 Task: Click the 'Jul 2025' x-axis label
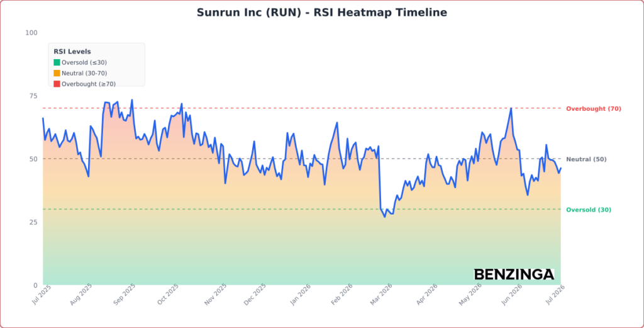point(42,294)
